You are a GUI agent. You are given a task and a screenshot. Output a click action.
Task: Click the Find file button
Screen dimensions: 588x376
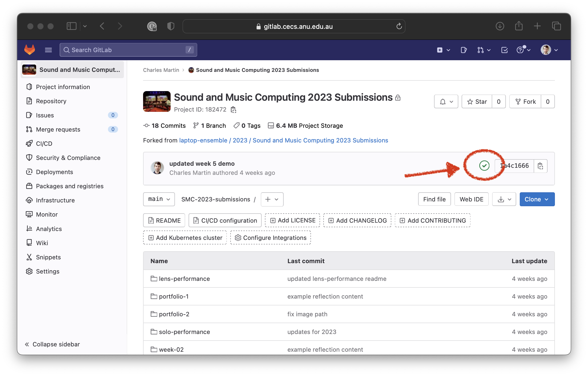click(x=434, y=199)
